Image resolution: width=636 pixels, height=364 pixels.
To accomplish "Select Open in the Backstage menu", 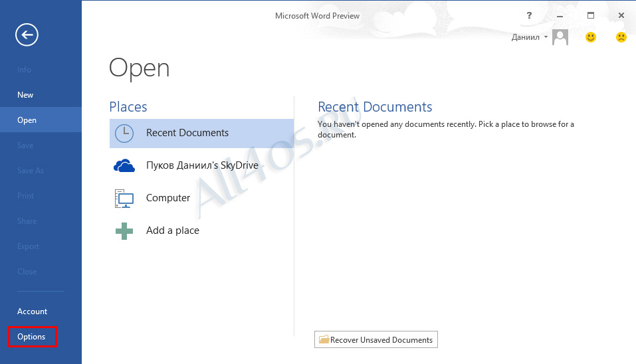I will [41, 120].
